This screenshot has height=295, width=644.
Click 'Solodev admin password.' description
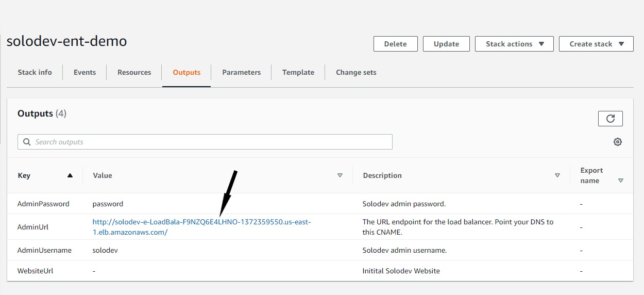pyautogui.click(x=404, y=204)
